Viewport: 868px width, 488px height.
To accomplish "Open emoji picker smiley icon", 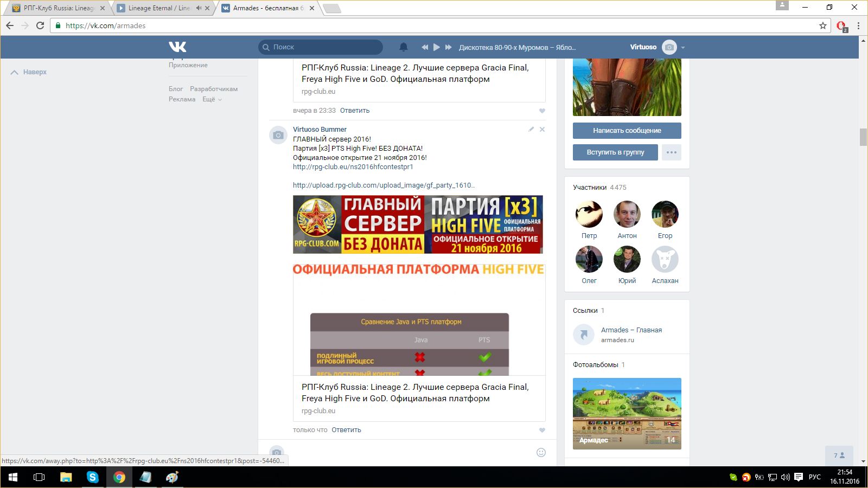I will point(541,452).
